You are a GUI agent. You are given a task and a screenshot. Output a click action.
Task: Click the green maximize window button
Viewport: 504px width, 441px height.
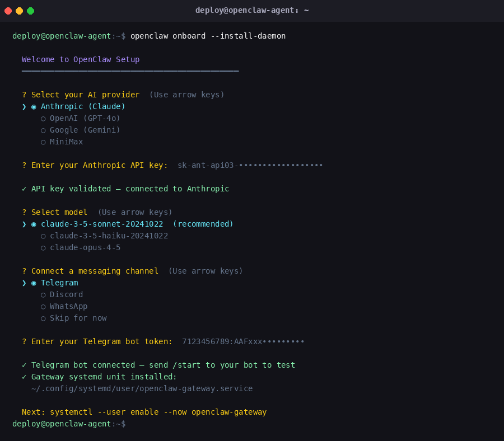tap(30, 11)
